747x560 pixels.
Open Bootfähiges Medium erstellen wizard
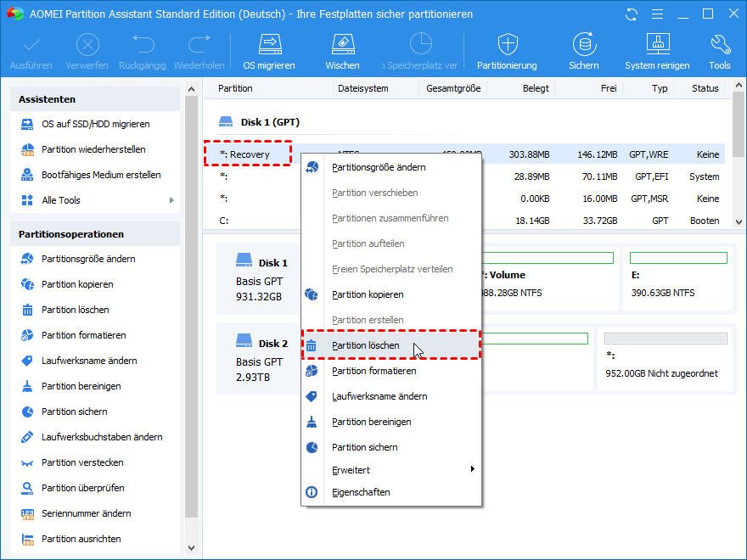point(101,175)
